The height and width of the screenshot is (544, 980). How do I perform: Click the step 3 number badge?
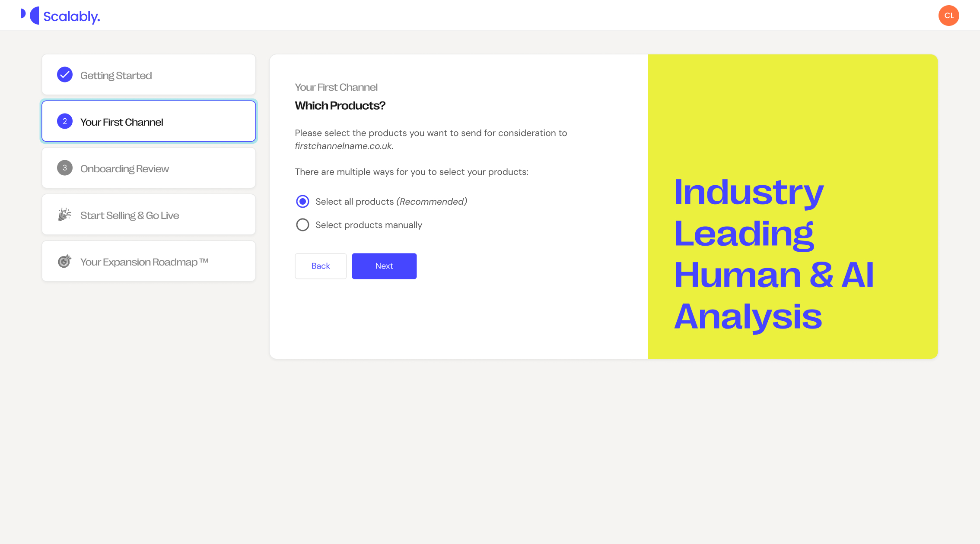point(65,168)
